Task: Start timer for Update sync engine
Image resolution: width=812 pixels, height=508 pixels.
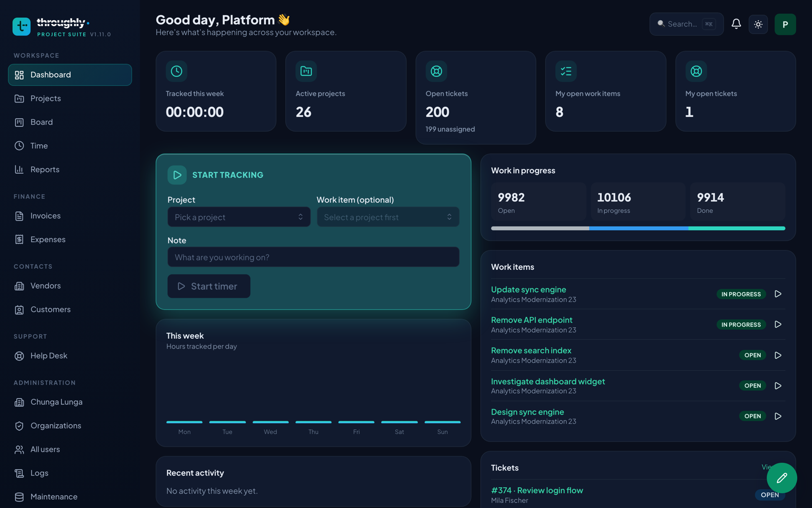Action: [x=777, y=294]
